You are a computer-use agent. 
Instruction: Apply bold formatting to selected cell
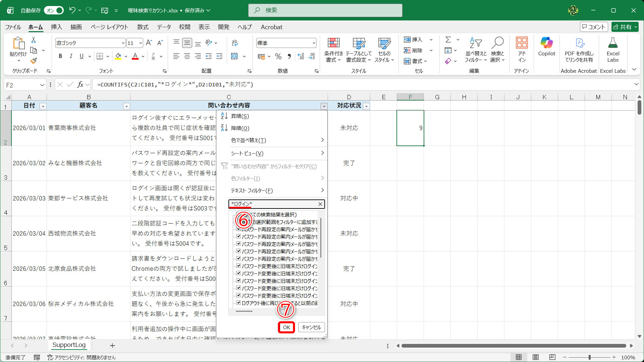tap(60, 56)
